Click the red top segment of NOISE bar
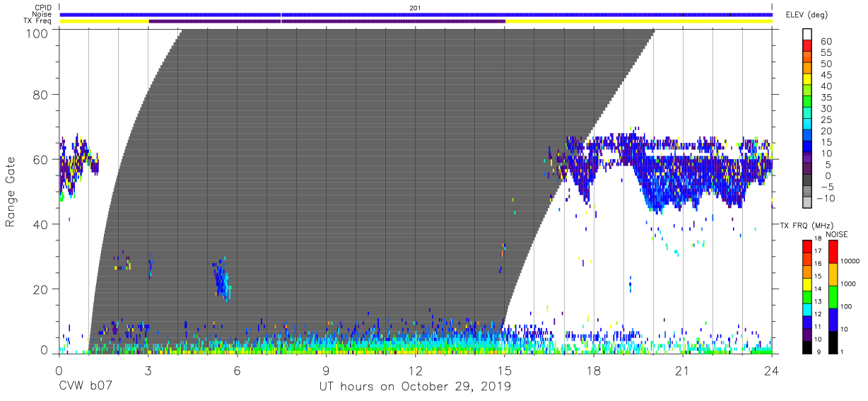Viewport: 868px width, 401px height. [833, 251]
